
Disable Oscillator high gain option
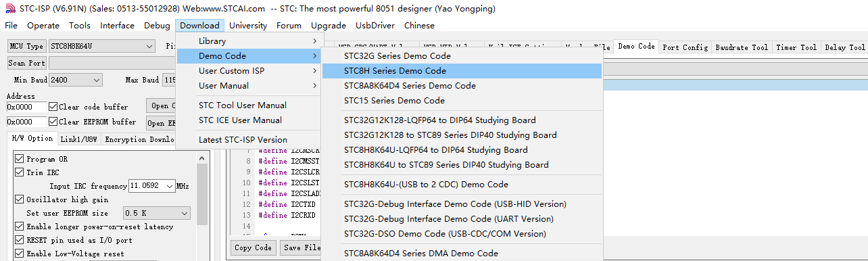pos(20,199)
